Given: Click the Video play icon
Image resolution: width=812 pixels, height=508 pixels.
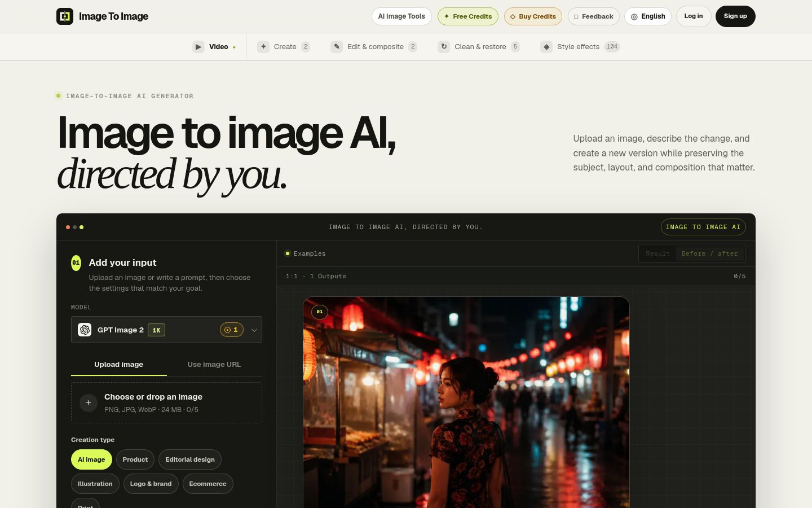Looking at the screenshot, I should tap(198, 47).
